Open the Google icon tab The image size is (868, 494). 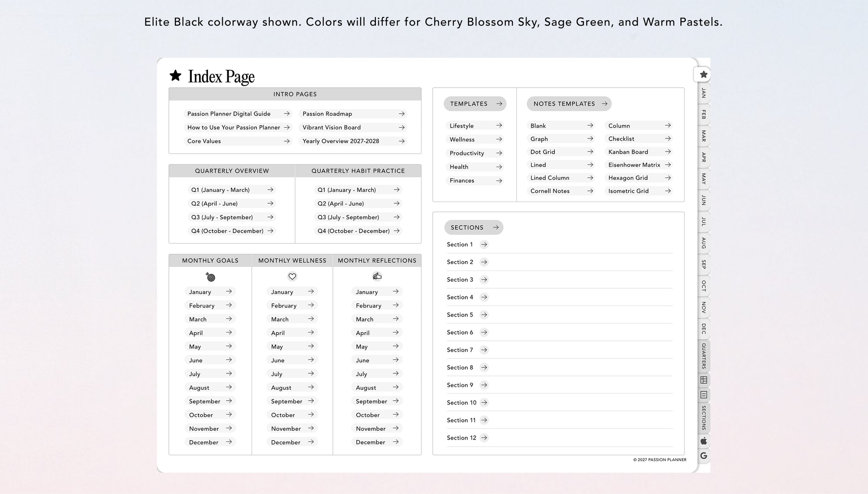click(x=704, y=456)
